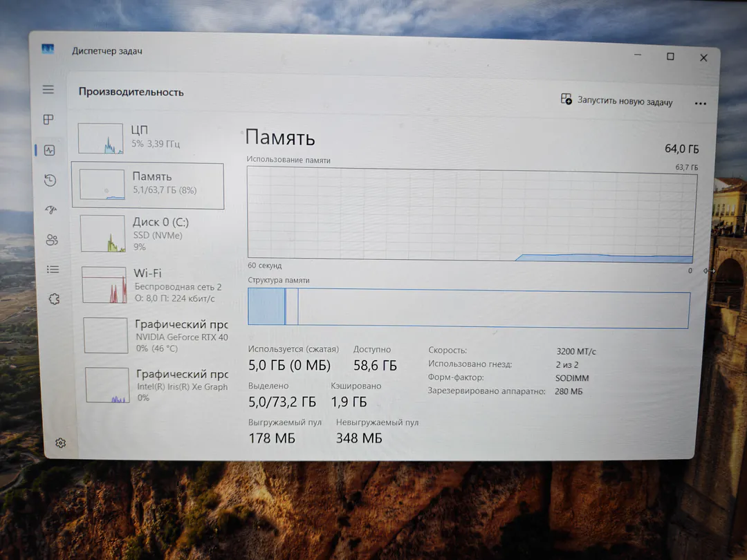This screenshot has width=747, height=560.
Task: Click the "5,0 ГБ (0 МБ)" in-use value
Action: [289, 365]
